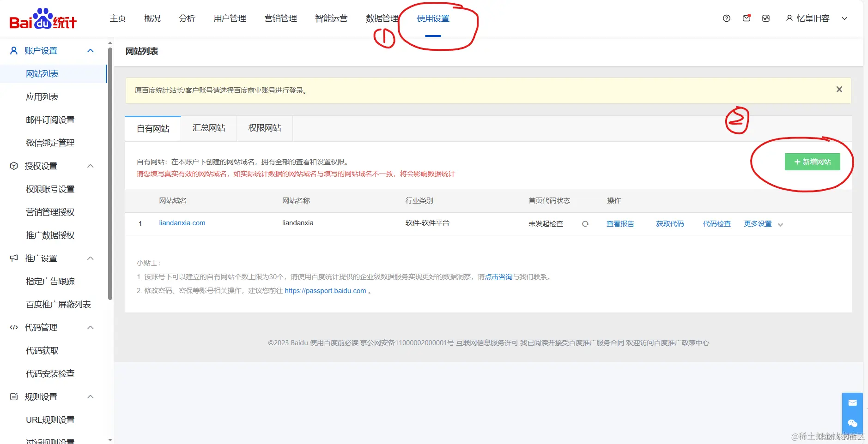Switch to the 汇总网站 tab
Viewport: 868px width, 444px height.
(x=208, y=128)
